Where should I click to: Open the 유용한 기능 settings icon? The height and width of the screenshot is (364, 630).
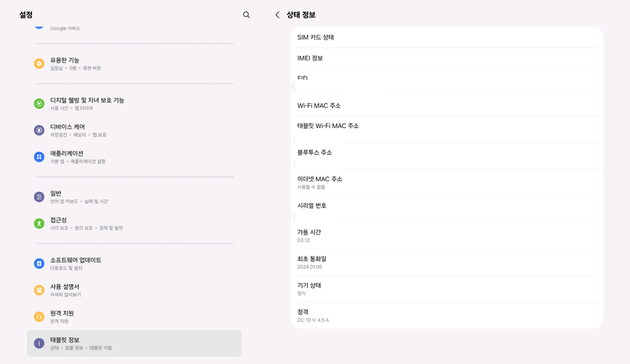(x=39, y=63)
